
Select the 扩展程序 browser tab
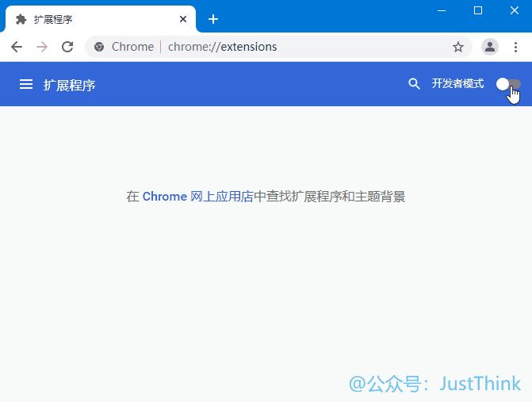(x=101, y=19)
